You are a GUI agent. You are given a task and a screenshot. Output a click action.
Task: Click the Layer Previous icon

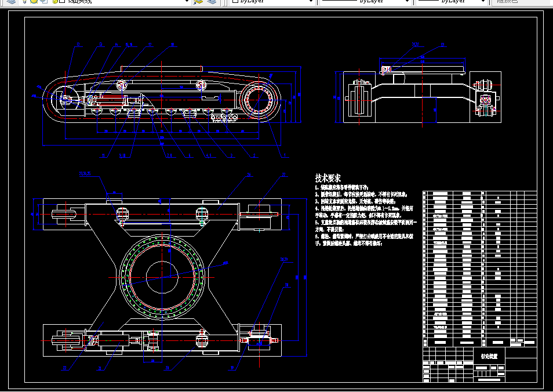click(x=212, y=1)
